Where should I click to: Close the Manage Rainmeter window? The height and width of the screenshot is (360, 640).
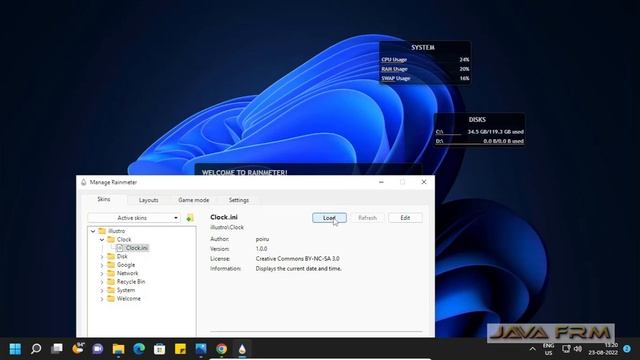tap(424, 182)
